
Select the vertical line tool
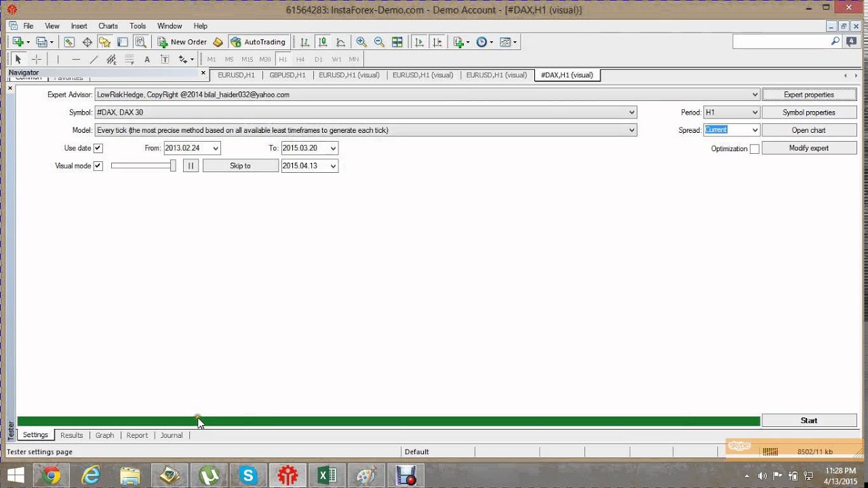click(58, 59)
